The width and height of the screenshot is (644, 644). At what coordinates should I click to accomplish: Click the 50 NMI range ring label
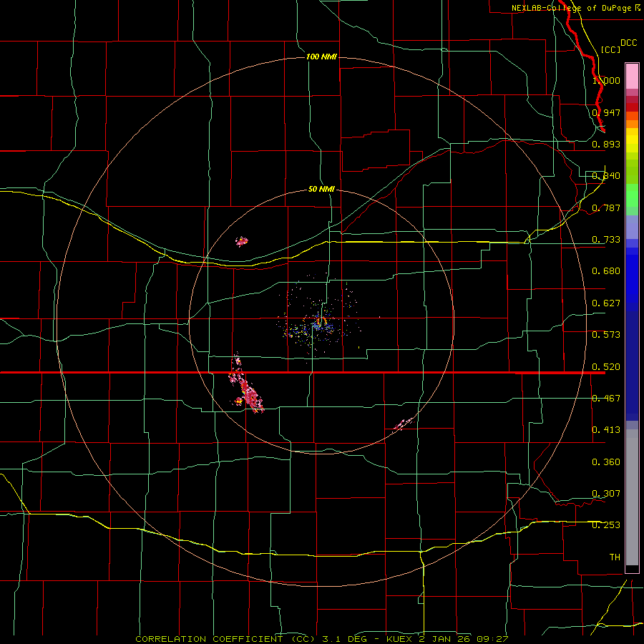[321, 189]
